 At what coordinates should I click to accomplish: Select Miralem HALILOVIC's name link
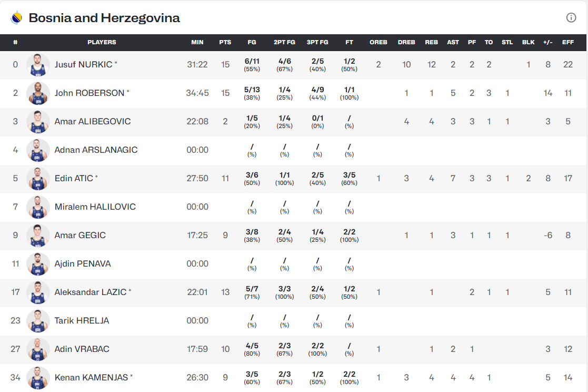tap(95, 207)
